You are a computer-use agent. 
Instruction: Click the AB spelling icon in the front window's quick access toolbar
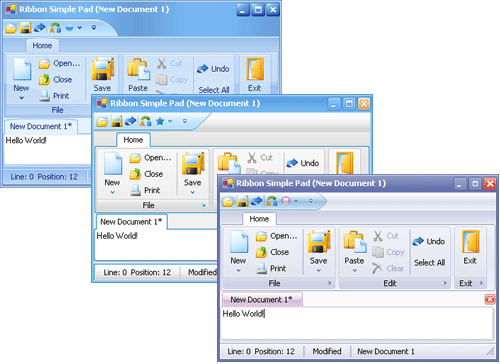tap(271, 201)
